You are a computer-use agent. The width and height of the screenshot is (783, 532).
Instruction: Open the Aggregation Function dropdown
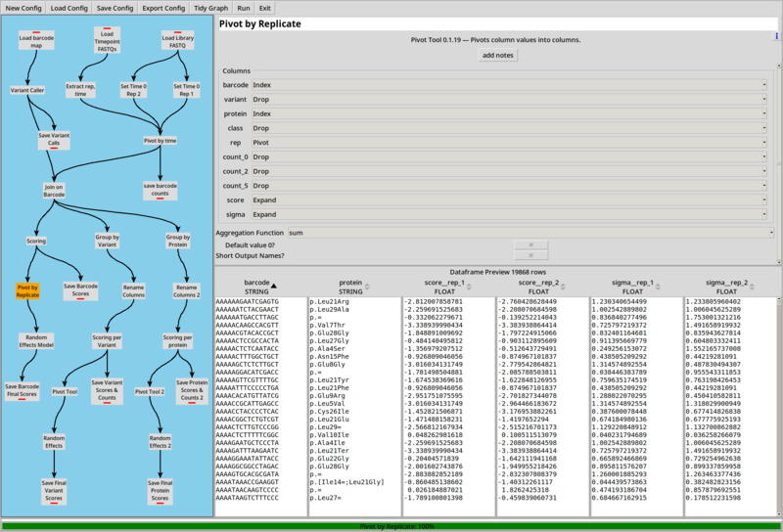pyautogui.click(x=530, y=233)
